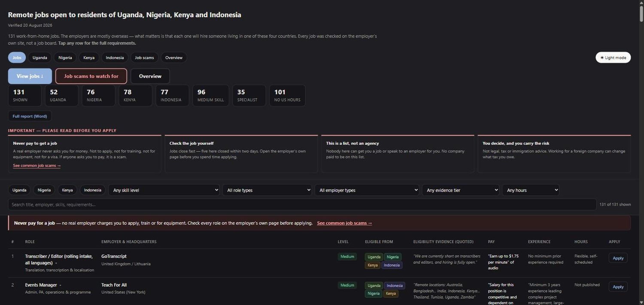
Task: Click the Teach For All employer name
Action: (x=114, y=285)
